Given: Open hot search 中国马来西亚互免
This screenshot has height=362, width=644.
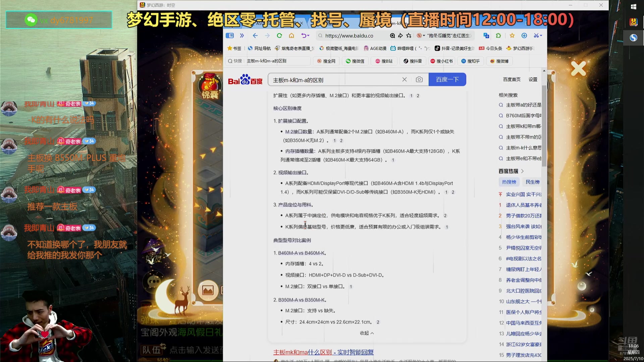Looking at the screenshot, I should pyautogui.click(x=524, y=323).
